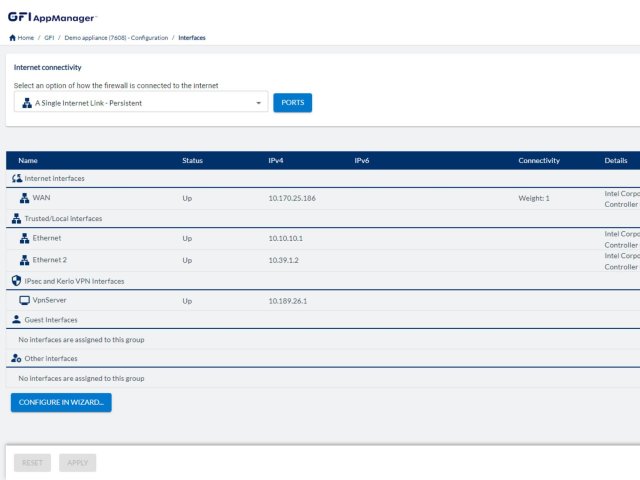640x480 pixels.
Task: Click the GFI AppManager logo
Action: point(53,17)
